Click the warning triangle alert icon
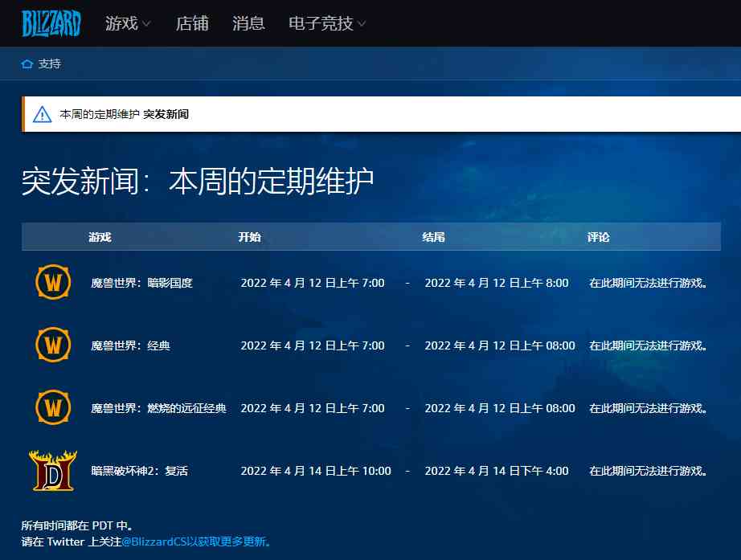Screen dimensions: 741x560 (42, 114)
